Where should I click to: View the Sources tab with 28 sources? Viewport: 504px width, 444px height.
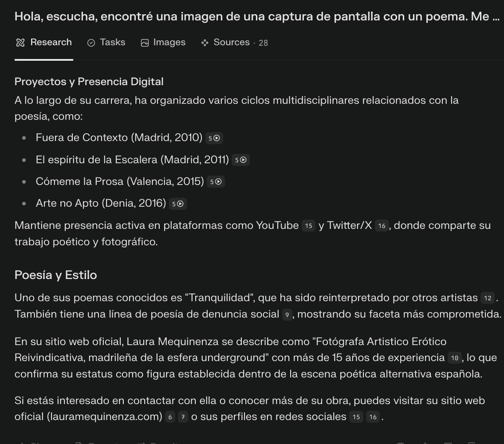(234, 43)
